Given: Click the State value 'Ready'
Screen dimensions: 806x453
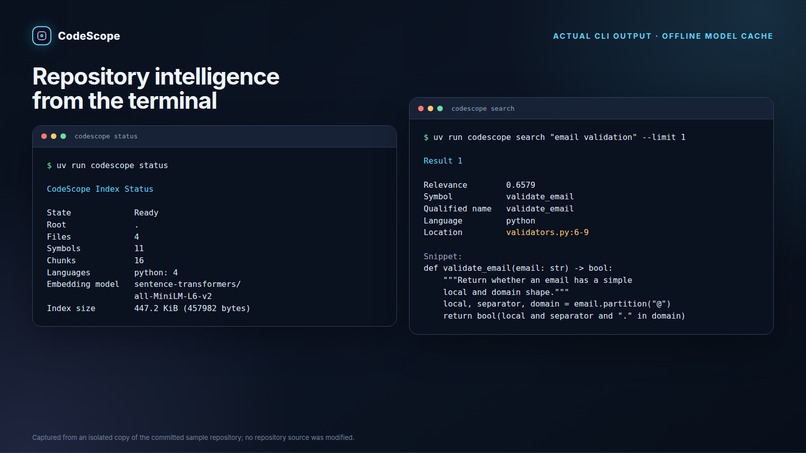Looking at the screenshot, I should click(x=146, y=213).
